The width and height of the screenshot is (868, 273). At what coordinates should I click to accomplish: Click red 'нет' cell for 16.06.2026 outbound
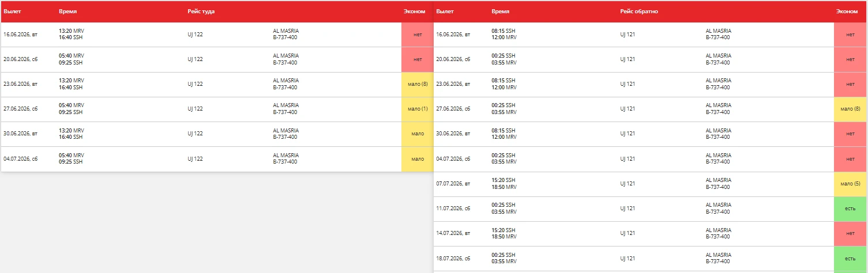click(x=417, y=35)
